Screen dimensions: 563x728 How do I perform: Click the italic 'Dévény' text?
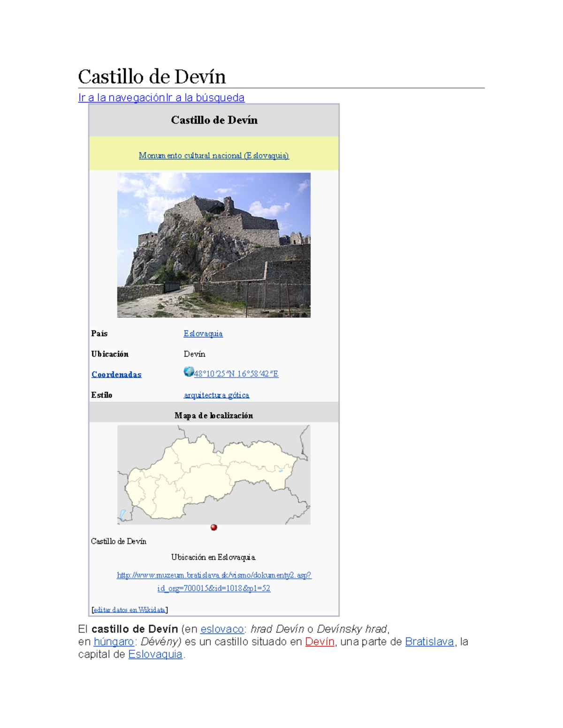(x=160, y=642)
